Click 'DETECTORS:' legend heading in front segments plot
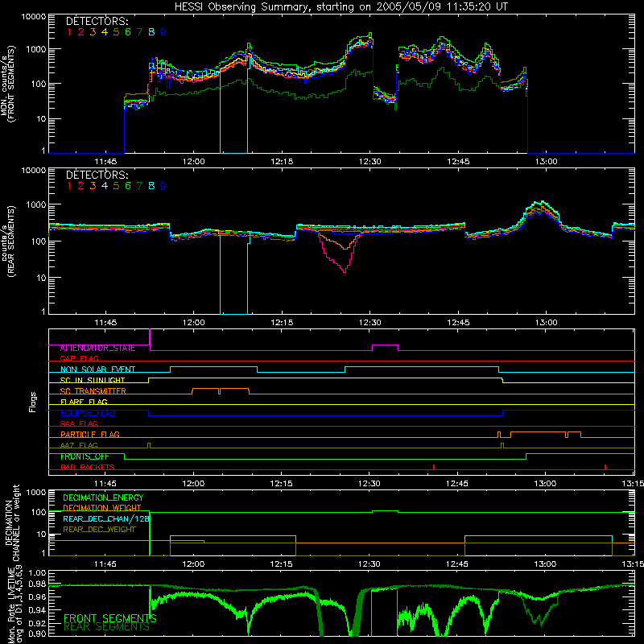The width and height of the screenshot is (644, 644). 97,21
